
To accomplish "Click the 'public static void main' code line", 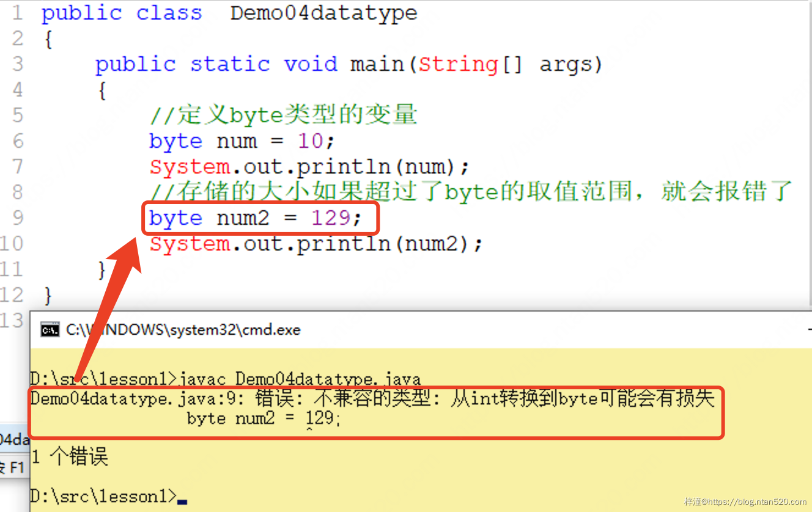I will coord(349,64).
